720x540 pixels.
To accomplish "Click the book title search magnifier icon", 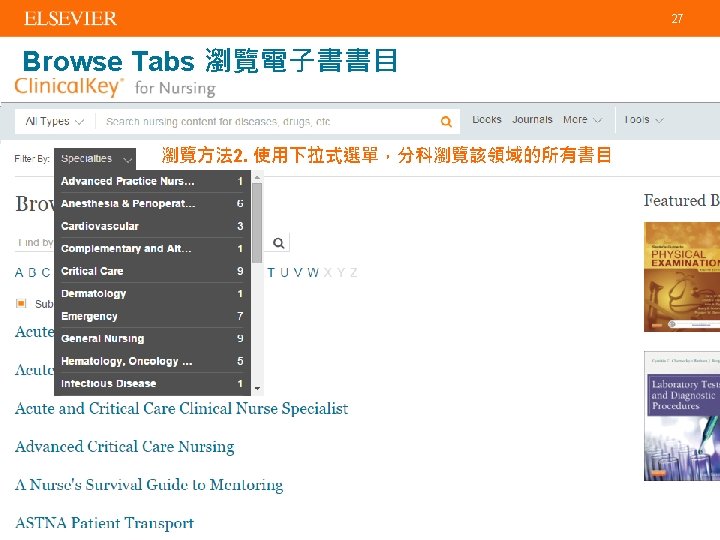I will click(x=278, y=243).
